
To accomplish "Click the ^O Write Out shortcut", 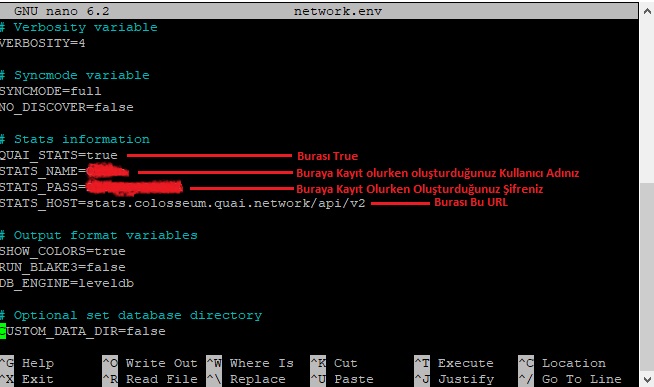I will pyautogui.click(x=150, y=363).
